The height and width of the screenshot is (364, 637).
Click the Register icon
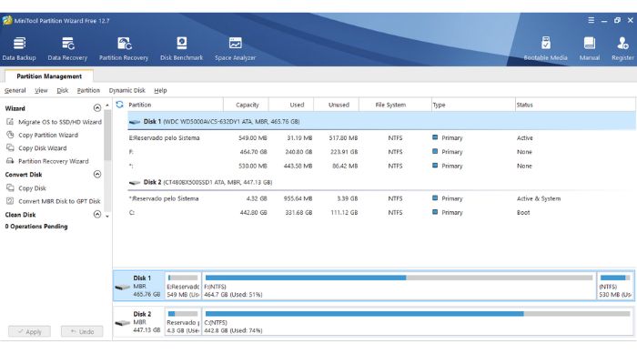coord(622,43)
